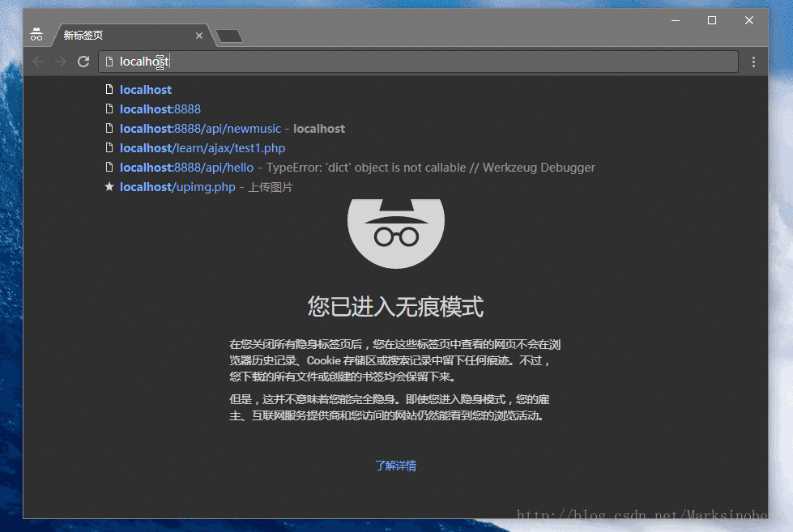Click the 您已进入无痕模式 heading
The height and width of the screenshot is (532, 793).
click(395, 307)
